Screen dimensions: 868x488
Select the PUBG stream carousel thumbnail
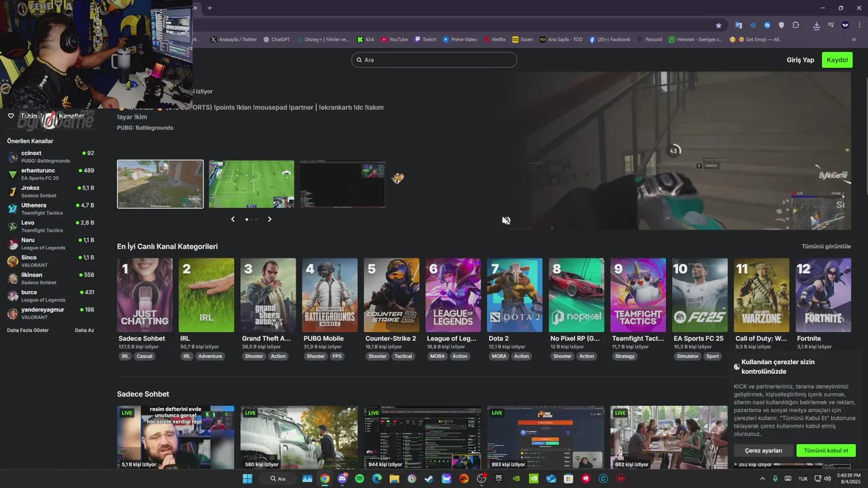coord(160,184)
